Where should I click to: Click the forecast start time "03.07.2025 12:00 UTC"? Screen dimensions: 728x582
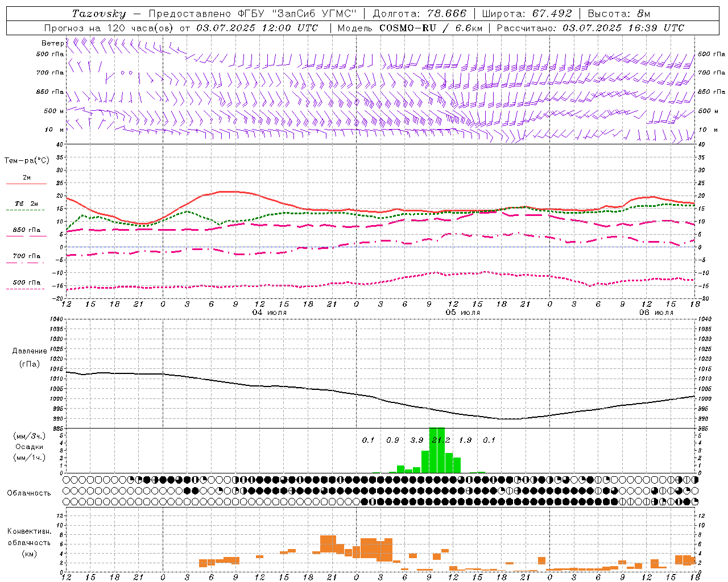point(257,28)
